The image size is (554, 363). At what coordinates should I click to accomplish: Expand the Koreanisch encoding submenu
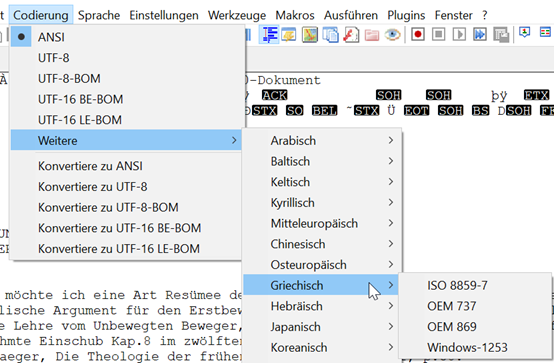pos(322,347)
